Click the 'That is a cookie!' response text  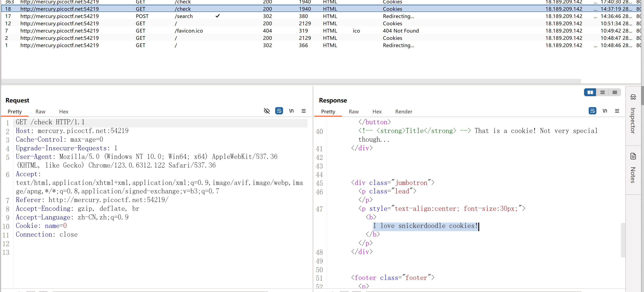[x=505, y=131]
